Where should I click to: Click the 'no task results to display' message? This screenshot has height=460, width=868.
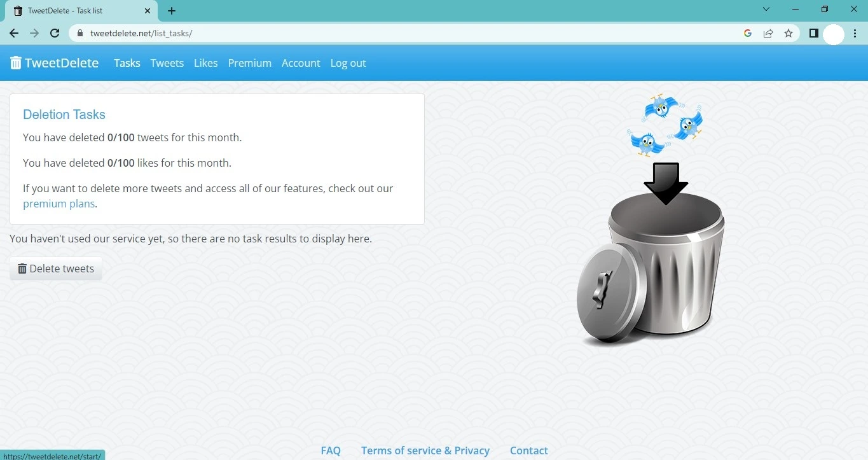point(191,239)
